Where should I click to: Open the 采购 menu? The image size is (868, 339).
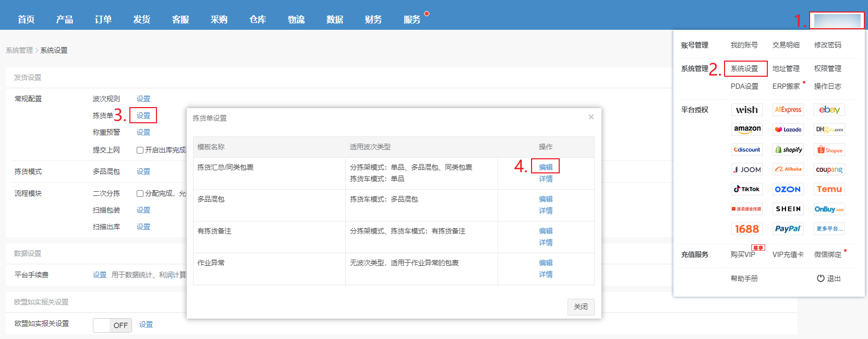coord(219,19)
